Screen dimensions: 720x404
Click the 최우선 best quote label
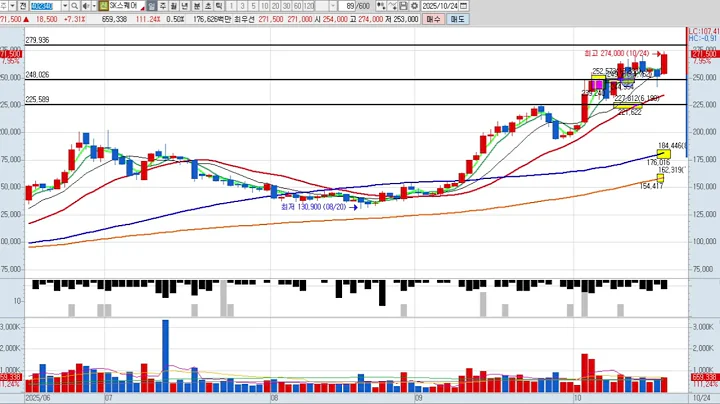(x=245, y=19)
